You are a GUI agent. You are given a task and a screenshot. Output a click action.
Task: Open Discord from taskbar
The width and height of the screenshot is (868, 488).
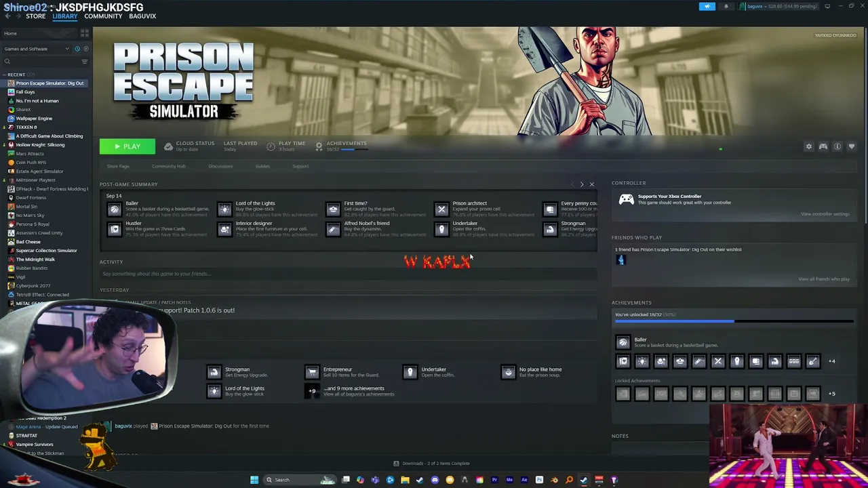coord(435,480)
